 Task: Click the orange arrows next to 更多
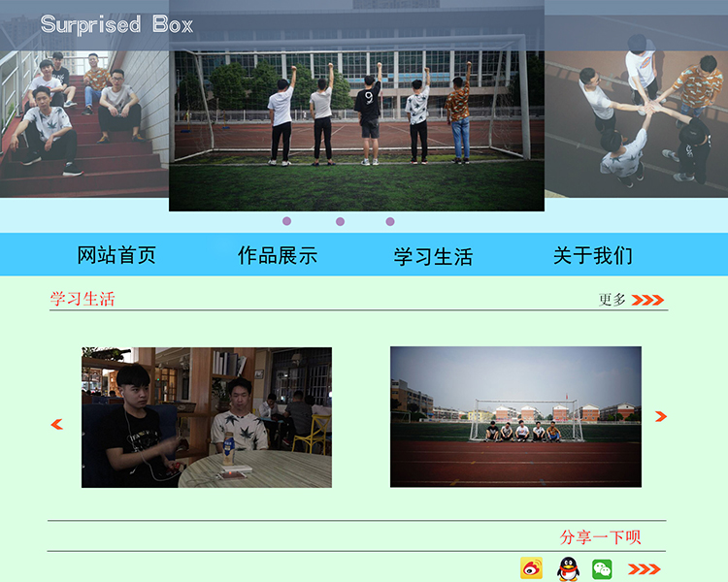click(647, 300)
